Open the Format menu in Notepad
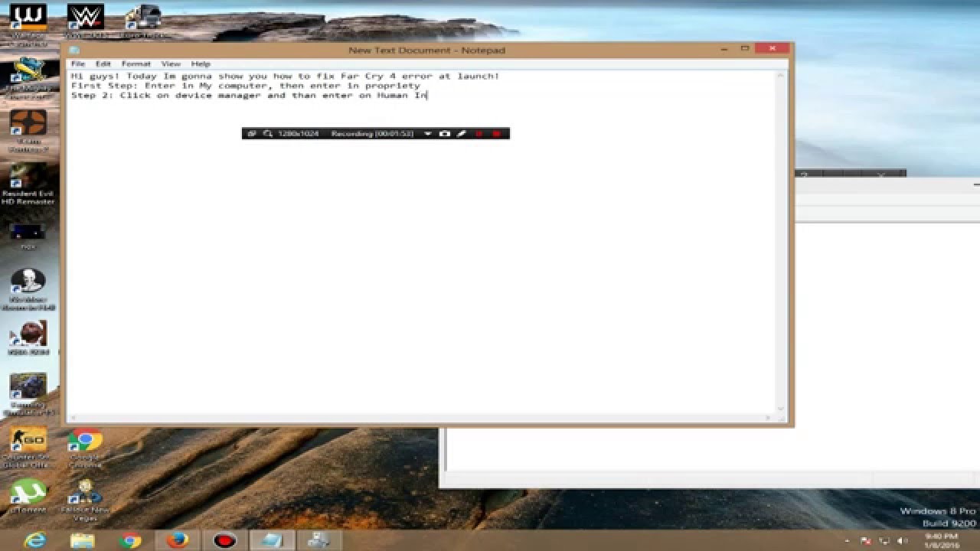 click(136, 64)
